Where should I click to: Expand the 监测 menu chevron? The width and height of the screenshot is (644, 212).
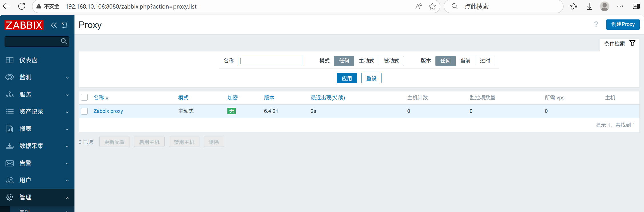click(67, 78)
